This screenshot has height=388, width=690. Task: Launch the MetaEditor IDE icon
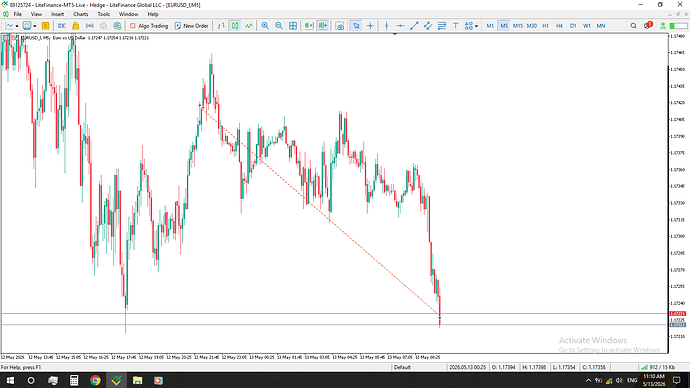[62, 26]
